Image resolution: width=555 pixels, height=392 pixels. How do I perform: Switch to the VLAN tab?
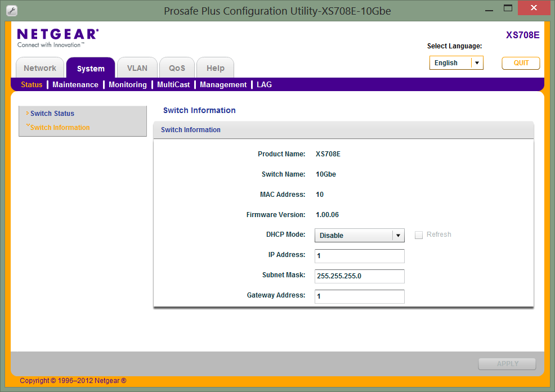[x=137, y=68]
